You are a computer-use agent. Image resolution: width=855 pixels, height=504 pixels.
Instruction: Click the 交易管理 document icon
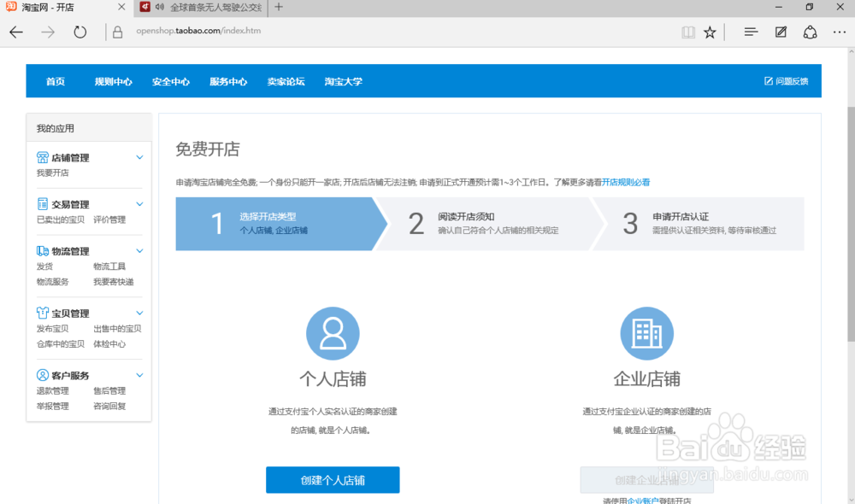[x=43, y=204]
